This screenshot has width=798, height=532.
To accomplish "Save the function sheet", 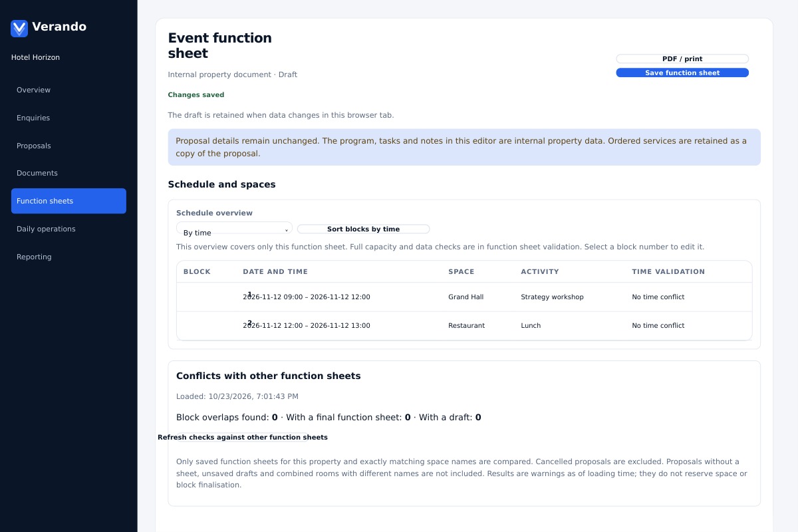I will [x=682, y=72].
